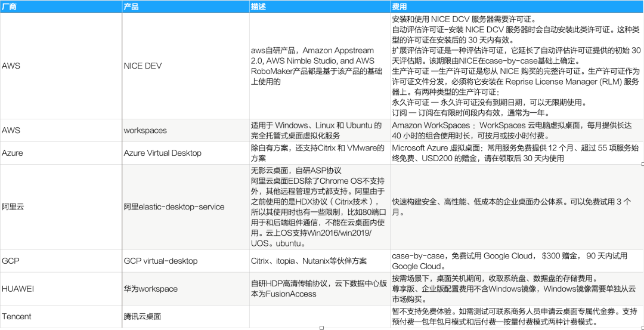The width and height of the screenshot is (644, 330).
Task: Select the fee cell starting '快速构建安全、高性能'
Action: click(x=516, y=207)
